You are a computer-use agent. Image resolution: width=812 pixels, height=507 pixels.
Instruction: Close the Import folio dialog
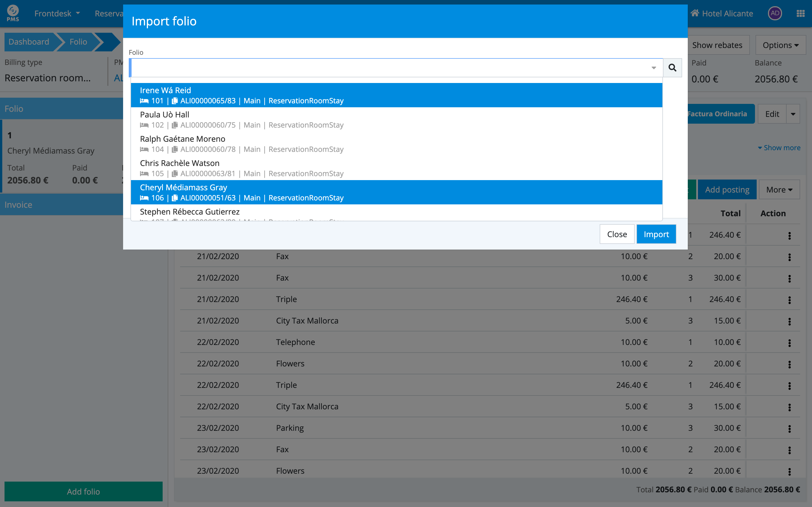[617, 234]
